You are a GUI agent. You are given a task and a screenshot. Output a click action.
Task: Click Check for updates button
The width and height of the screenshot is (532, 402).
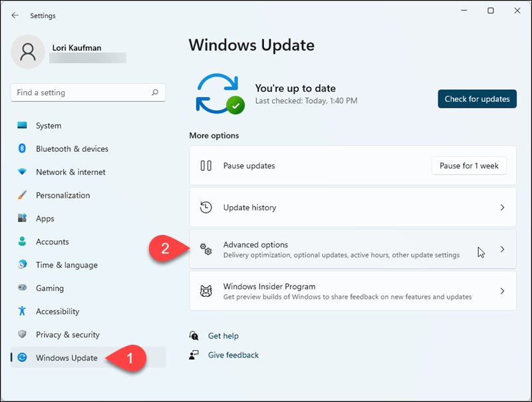coord(477,99)
